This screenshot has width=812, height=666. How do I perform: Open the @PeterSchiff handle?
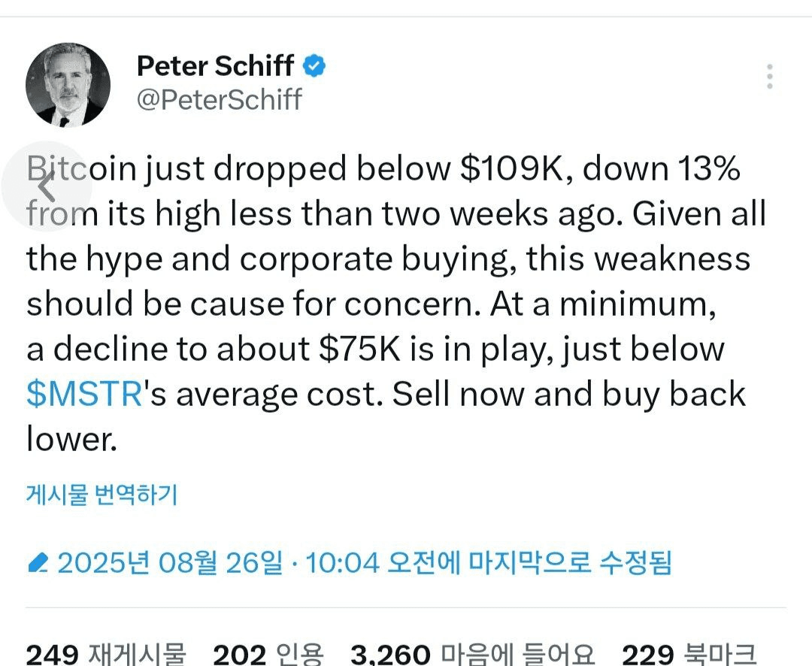[220, 99]
